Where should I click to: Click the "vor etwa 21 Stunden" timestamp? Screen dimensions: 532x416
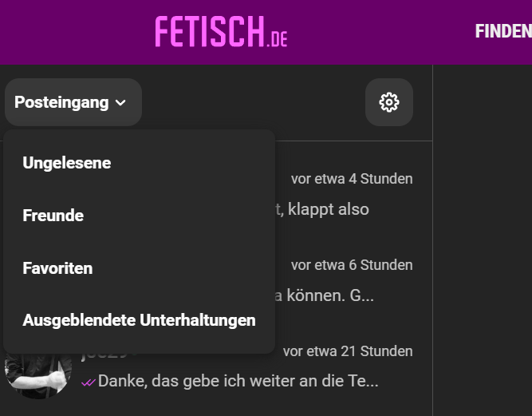tap(348, 351)
